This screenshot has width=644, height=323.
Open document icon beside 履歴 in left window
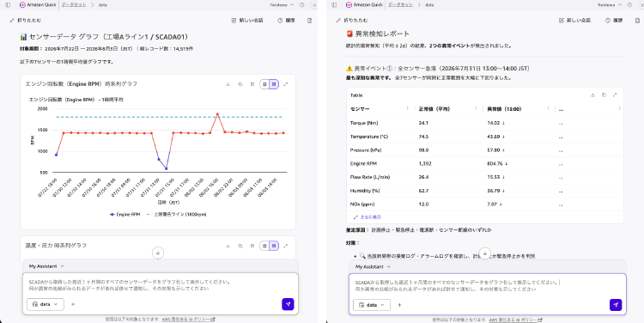tap(310, 20)
